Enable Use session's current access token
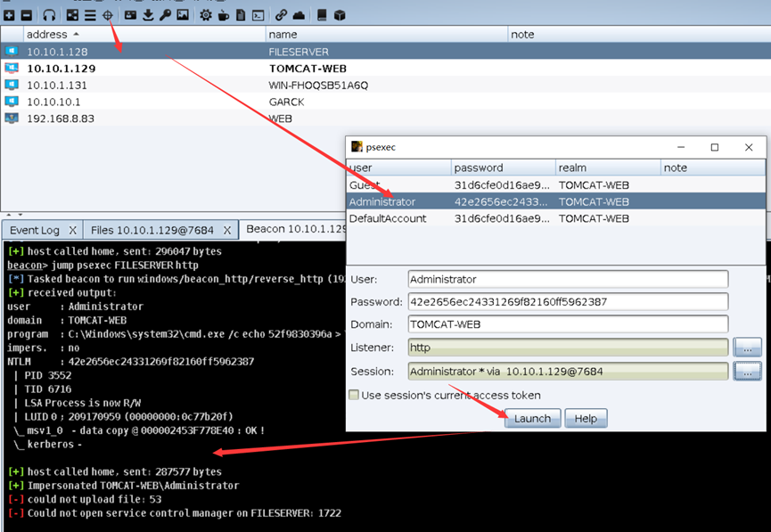 coord(354,395)
